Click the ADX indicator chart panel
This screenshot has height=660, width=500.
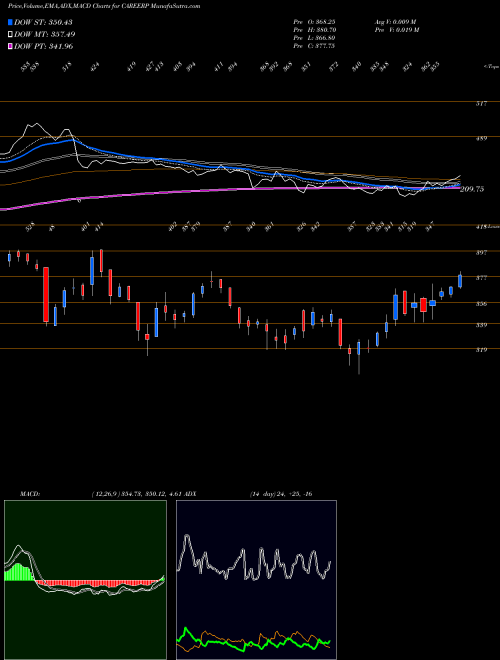[x=256, y=580]
